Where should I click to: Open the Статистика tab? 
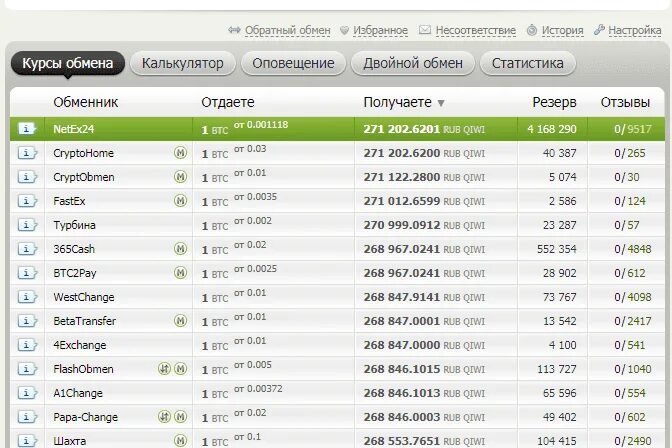click(x=528, y=63)
